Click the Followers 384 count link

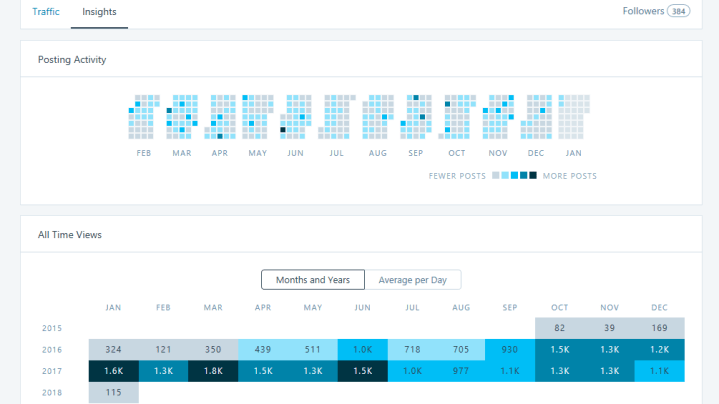click(x=656, y=12)
